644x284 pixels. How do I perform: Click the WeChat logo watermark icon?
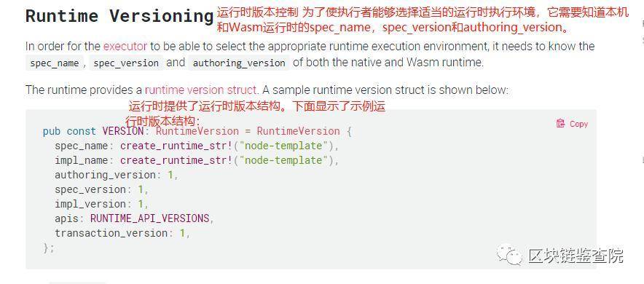(x=509, y=254)
